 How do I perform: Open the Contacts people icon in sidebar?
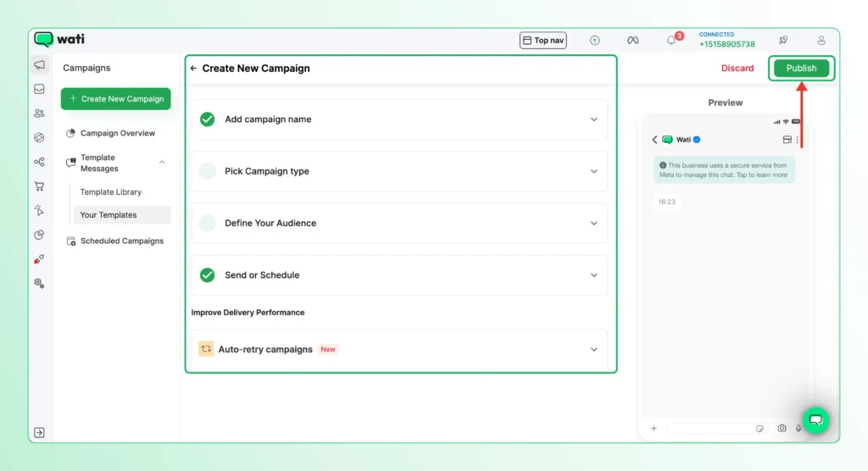(39, 114)
